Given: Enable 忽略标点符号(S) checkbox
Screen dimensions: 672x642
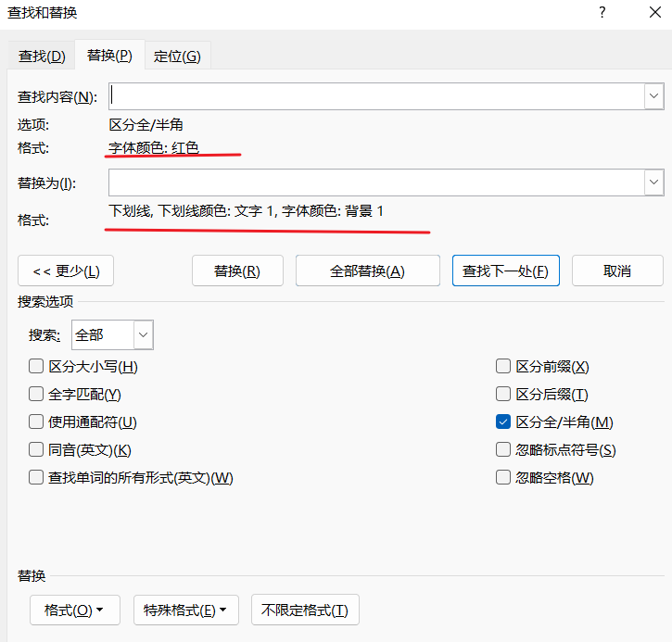Looking at the screenshot, I should click(x=503, y=449).
